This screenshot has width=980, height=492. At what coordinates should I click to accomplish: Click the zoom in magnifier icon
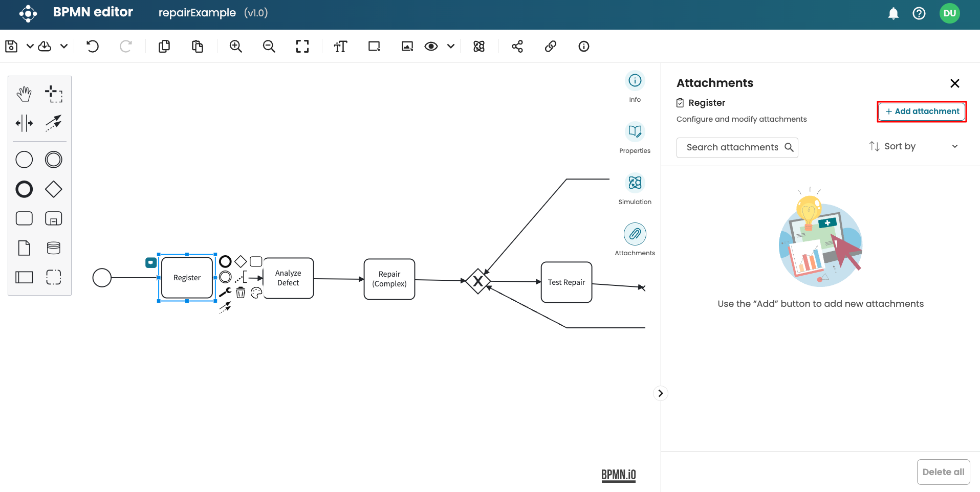[x=235, y=47]
